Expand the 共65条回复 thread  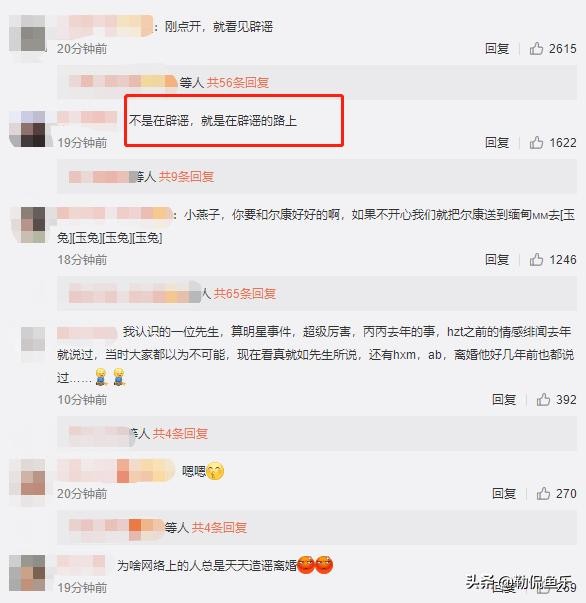[245, 294]
